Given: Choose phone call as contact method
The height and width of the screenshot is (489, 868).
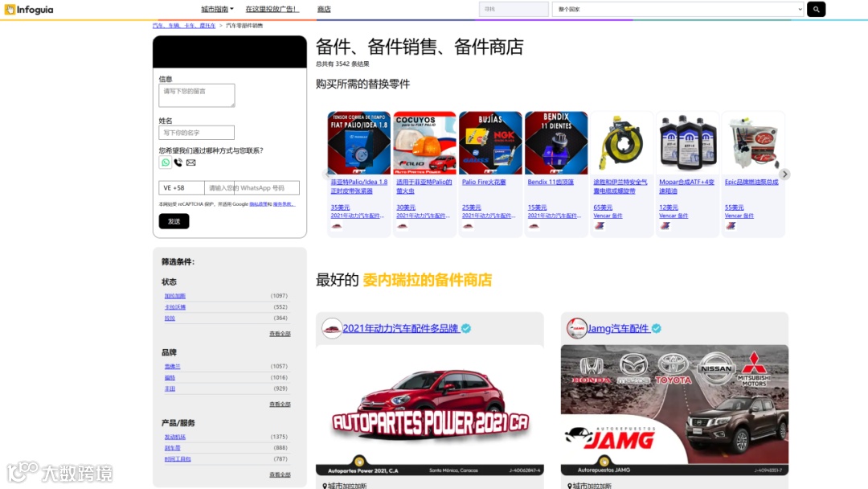Looking at the screenshot, I should 178,162.
